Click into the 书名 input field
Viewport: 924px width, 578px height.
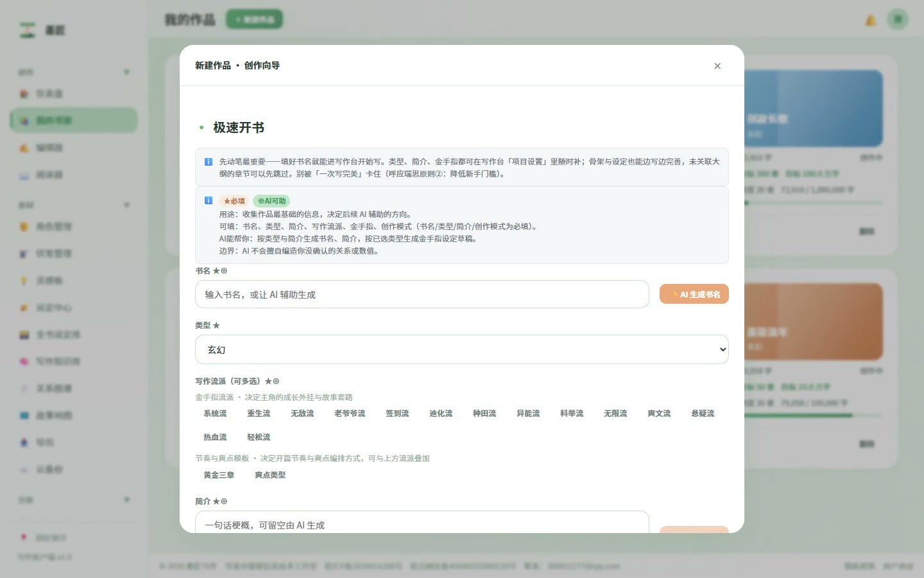422,294
